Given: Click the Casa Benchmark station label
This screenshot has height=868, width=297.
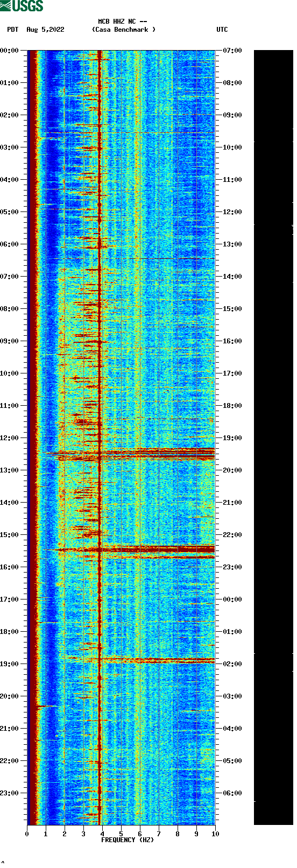Looking at the screenshot, I should pyautogui.click(x=124, y=30).
